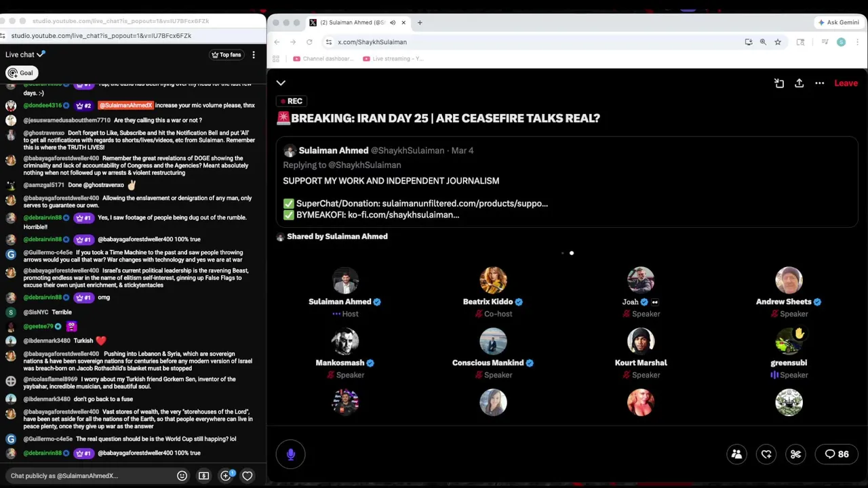Open @ShaykhSulaiman handle in shared post
The image size is (868, 488).
(x=407, y=150)
